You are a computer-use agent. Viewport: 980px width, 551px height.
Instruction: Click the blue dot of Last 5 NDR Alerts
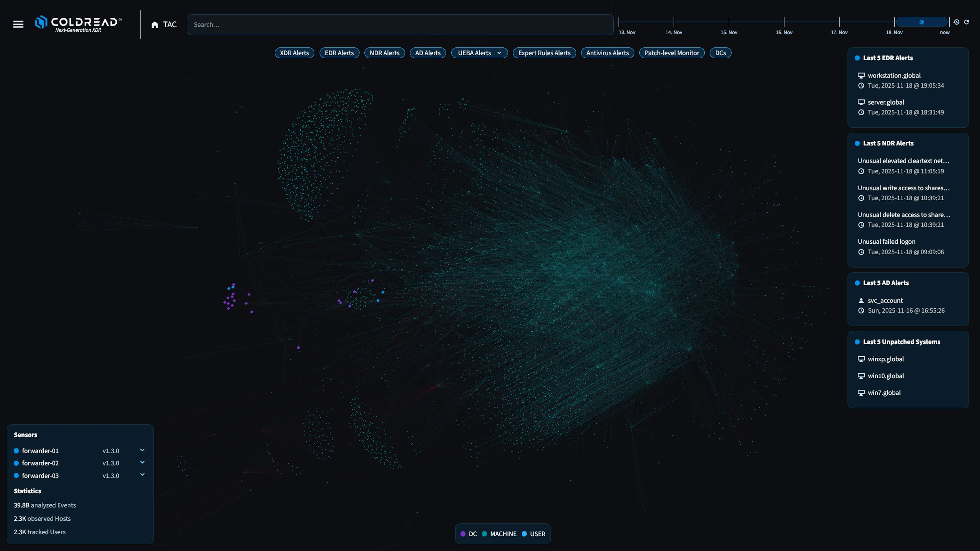857,143
